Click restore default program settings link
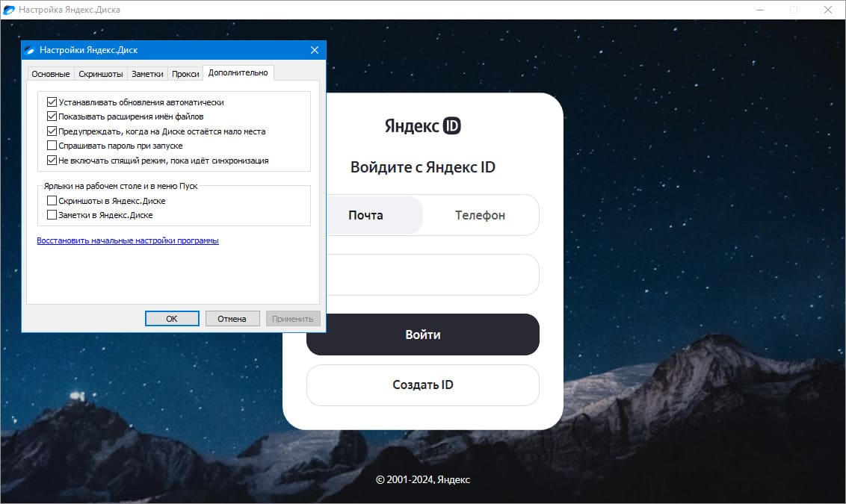 [x=128, y=240]
